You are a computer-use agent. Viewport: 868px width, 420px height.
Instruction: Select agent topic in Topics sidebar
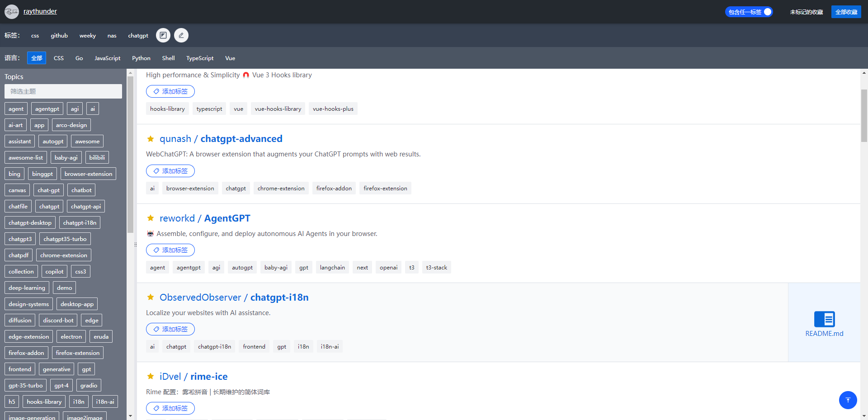(16, 109)
